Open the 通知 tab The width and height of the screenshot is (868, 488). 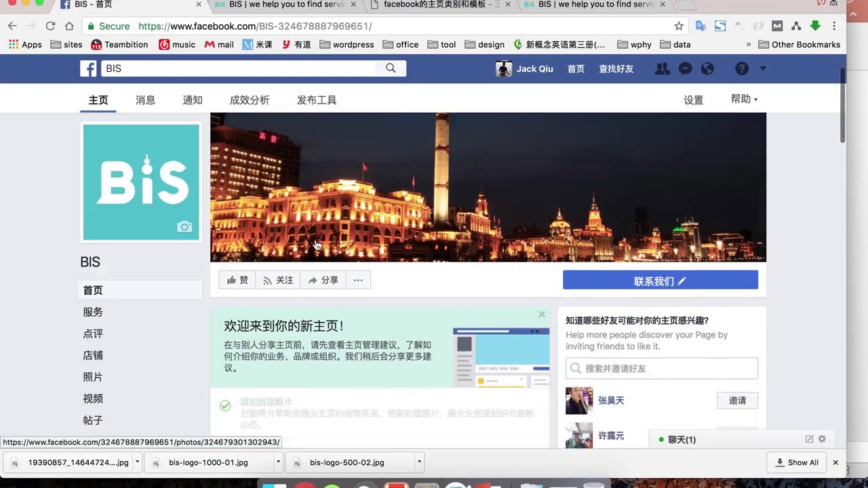pos(193,100)
